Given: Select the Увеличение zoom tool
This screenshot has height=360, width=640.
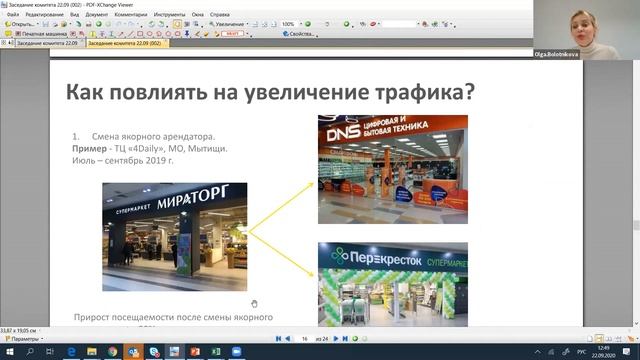Looking at the screenshot, I should pyautogui.click(x=227, y=24).
